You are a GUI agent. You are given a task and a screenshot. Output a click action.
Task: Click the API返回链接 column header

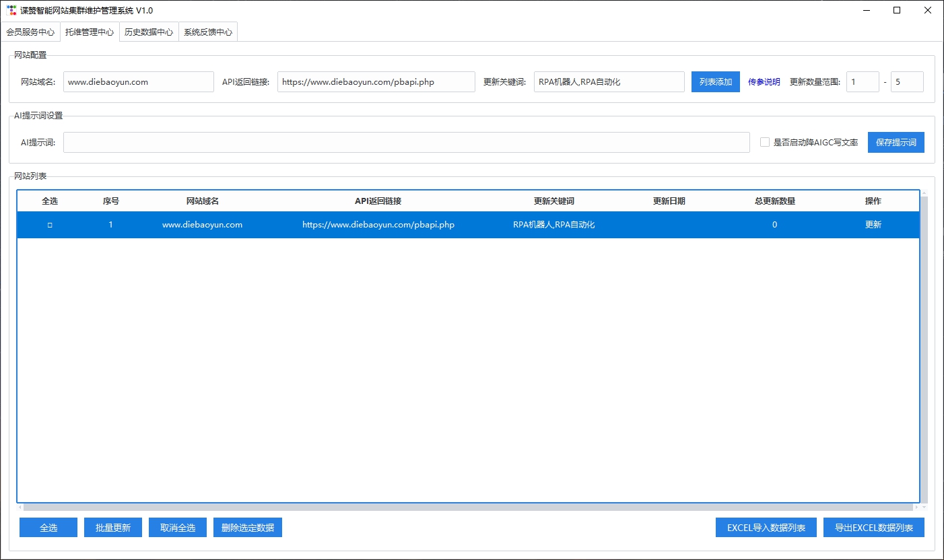coord(378,201)
